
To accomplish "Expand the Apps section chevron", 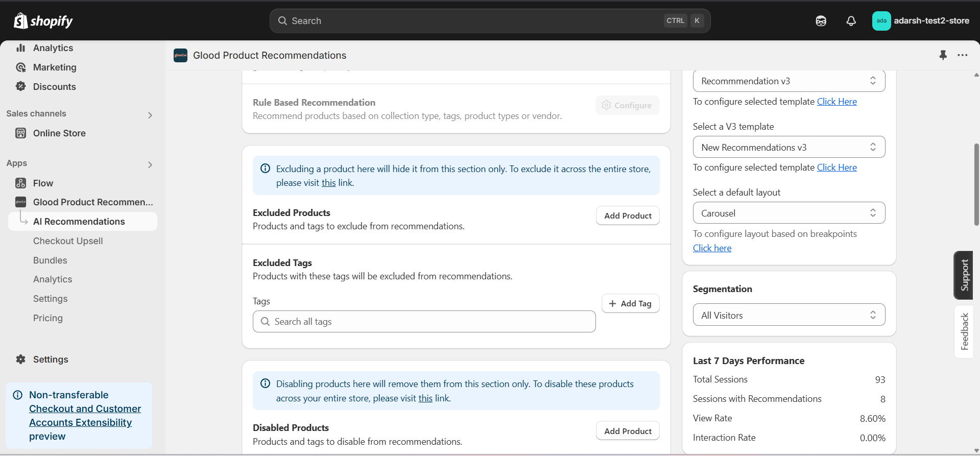I will coord(150,164).
